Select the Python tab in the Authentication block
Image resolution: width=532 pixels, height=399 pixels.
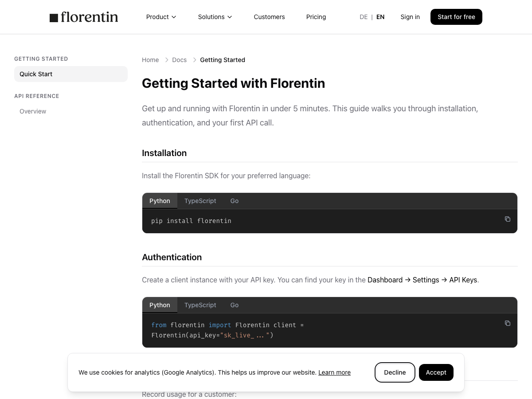tap(160, 305)
